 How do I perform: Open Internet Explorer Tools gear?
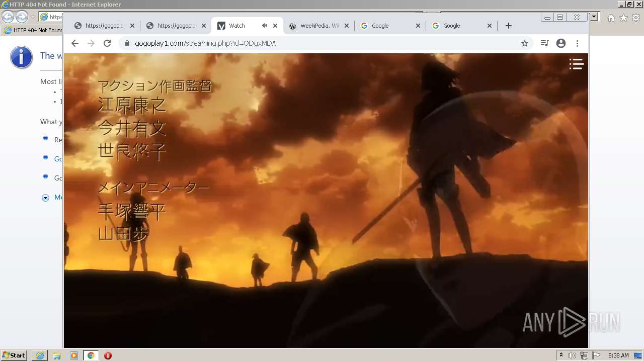click(636, 18)
